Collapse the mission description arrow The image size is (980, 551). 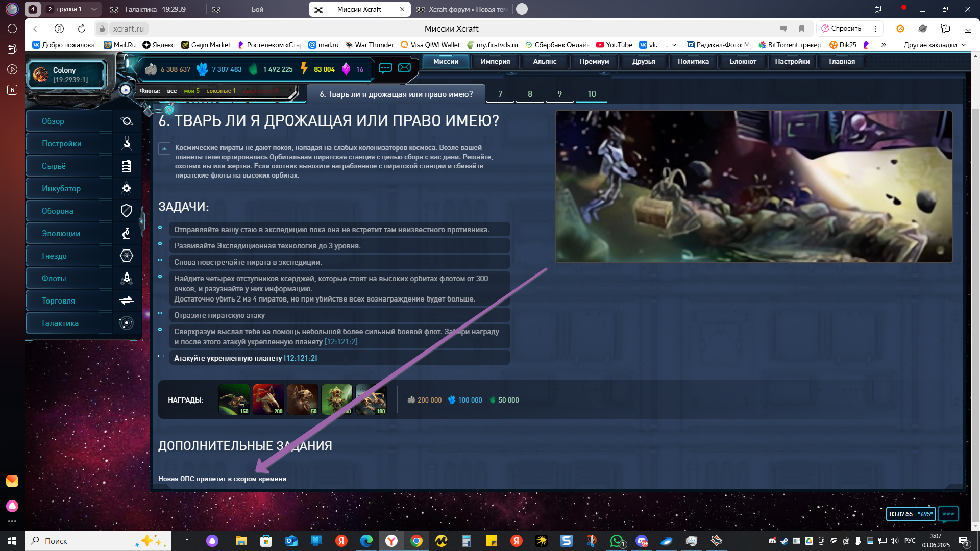[164, 148]
